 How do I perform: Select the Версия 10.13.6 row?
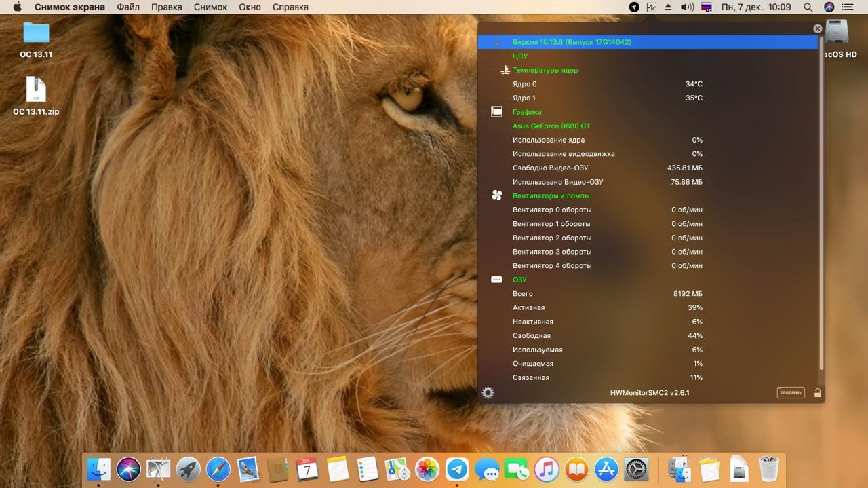648,42
